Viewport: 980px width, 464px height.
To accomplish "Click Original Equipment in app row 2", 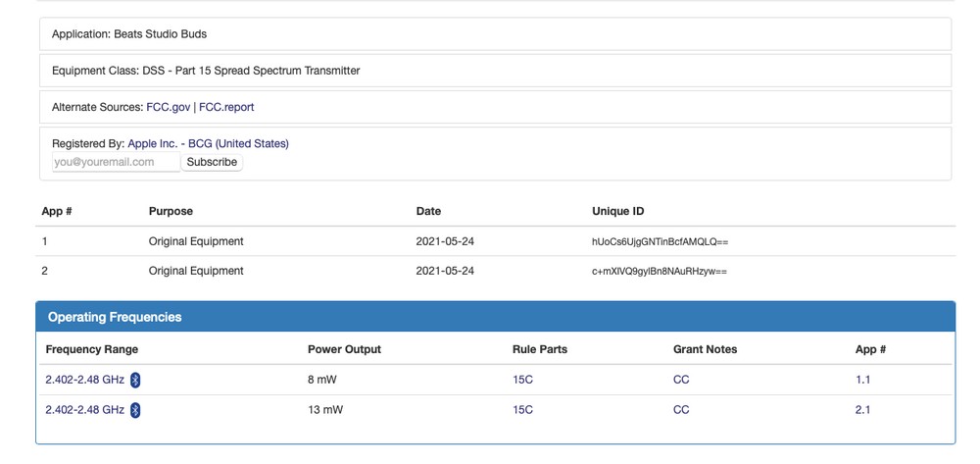I will click(x=196, y=272).
